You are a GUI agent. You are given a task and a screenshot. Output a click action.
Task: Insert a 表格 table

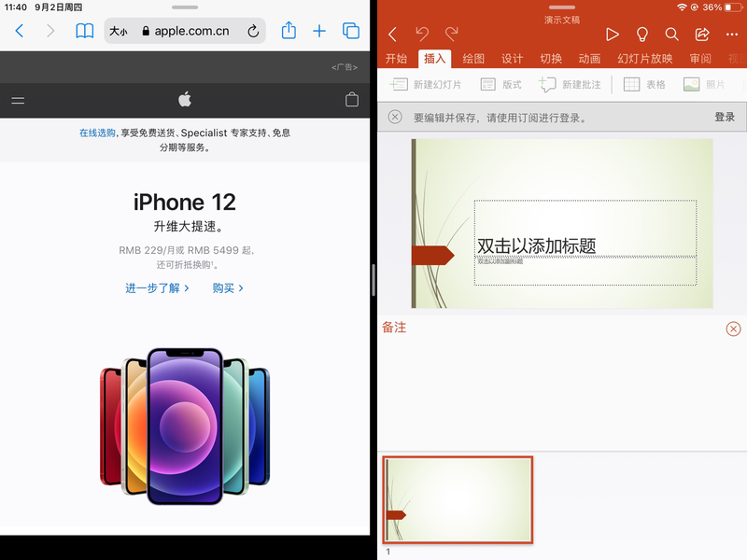(x=644, y=85)
